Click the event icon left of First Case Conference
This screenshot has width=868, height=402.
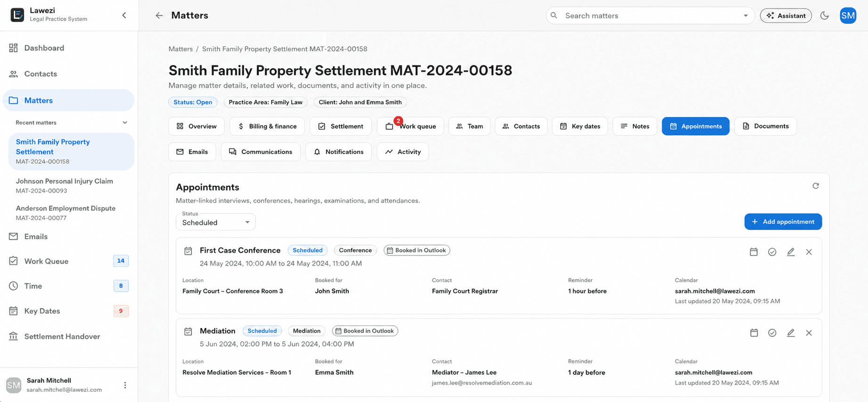point(188,251)
